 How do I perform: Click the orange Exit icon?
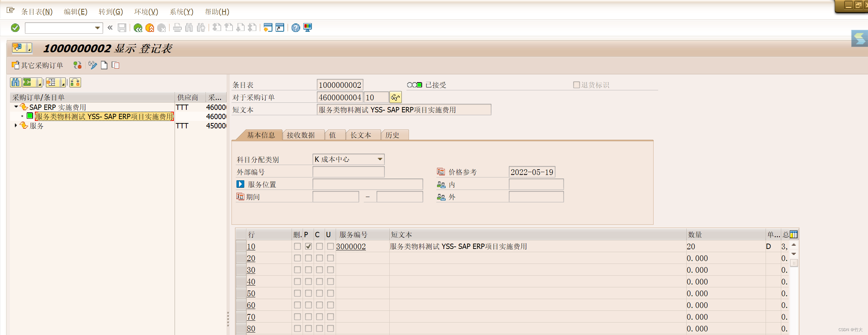[x=150, y=28]
